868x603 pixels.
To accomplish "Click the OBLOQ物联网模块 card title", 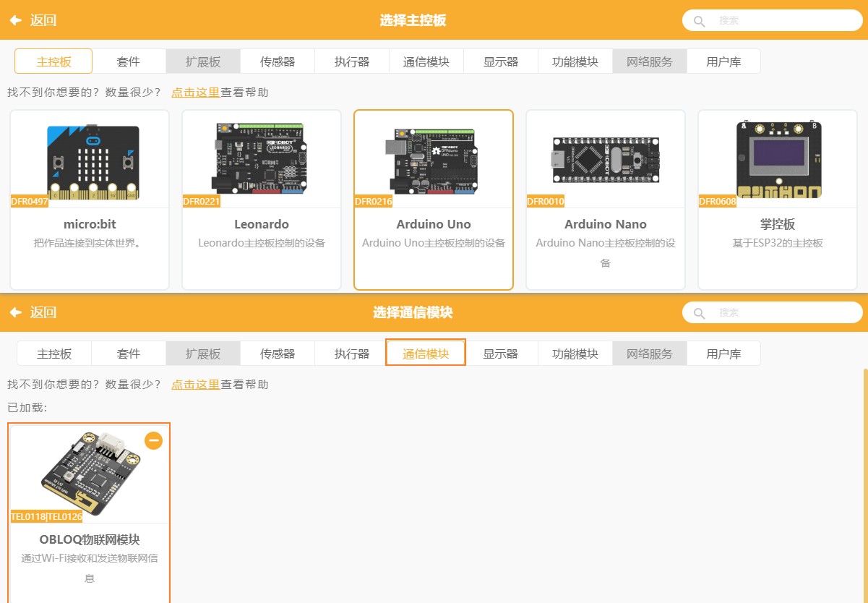I will [x=90, y=540].
